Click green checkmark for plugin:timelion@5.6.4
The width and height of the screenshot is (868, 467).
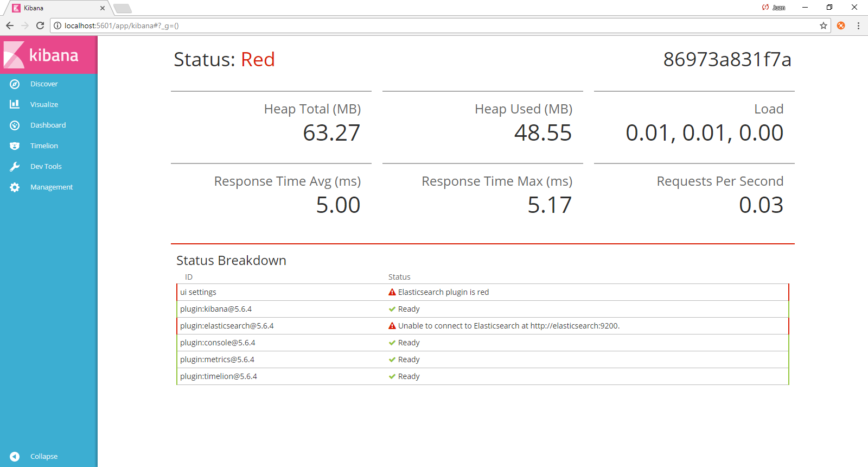[x=392, y=376]
